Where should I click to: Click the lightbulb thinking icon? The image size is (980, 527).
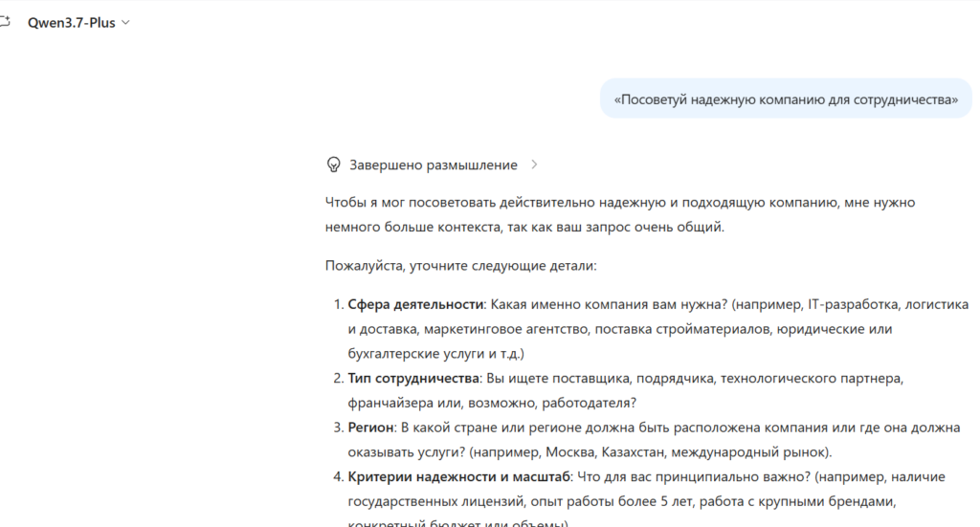click(x=334, y=165)
